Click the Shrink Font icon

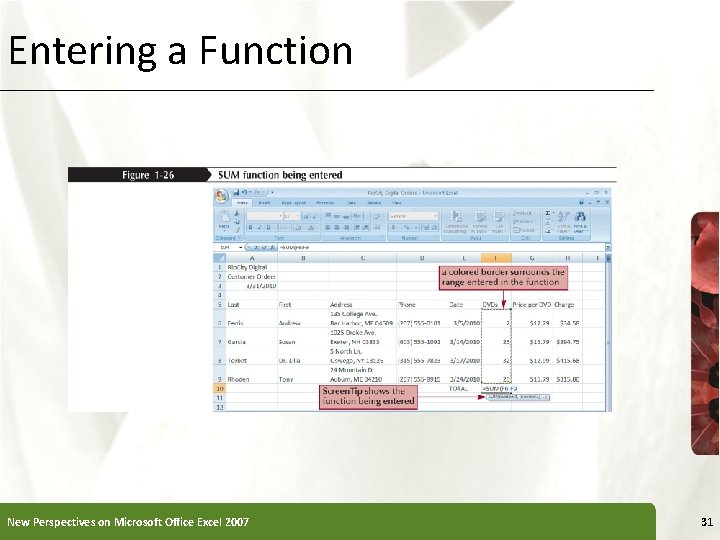coord(314,216)
